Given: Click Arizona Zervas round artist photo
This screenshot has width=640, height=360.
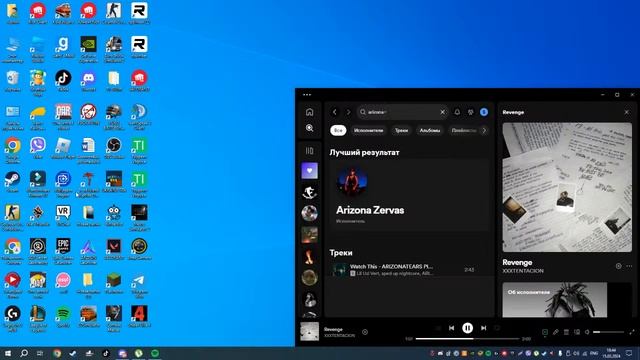Looking at the screenshot, I should [352, 182].
